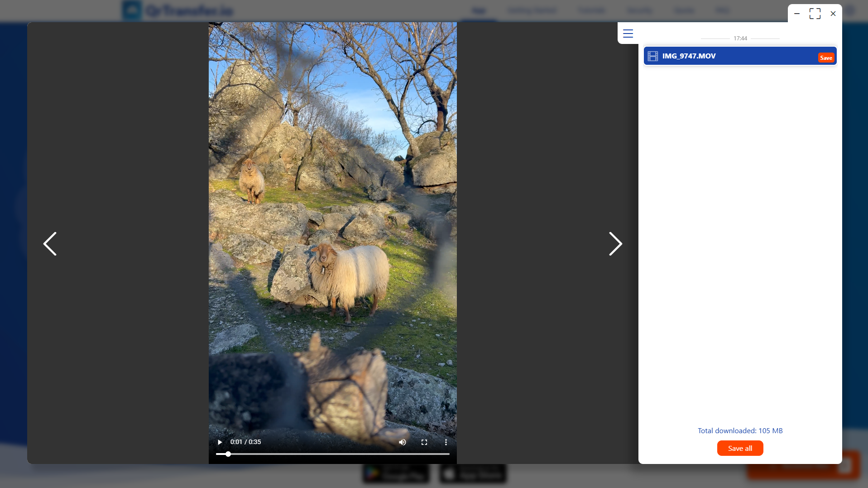Go to next media item
The height and width of the screenshot is (488, 868).
pos(615,244)
